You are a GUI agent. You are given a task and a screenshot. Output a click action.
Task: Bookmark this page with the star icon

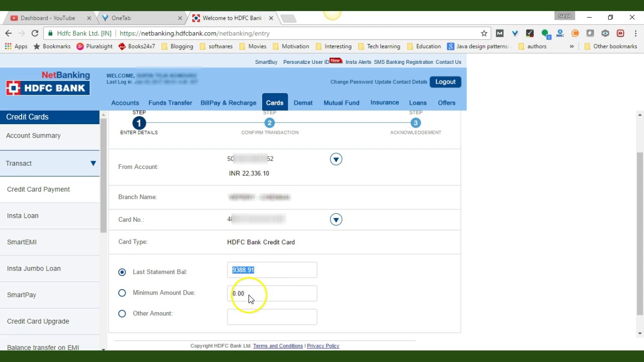(484, 33)
